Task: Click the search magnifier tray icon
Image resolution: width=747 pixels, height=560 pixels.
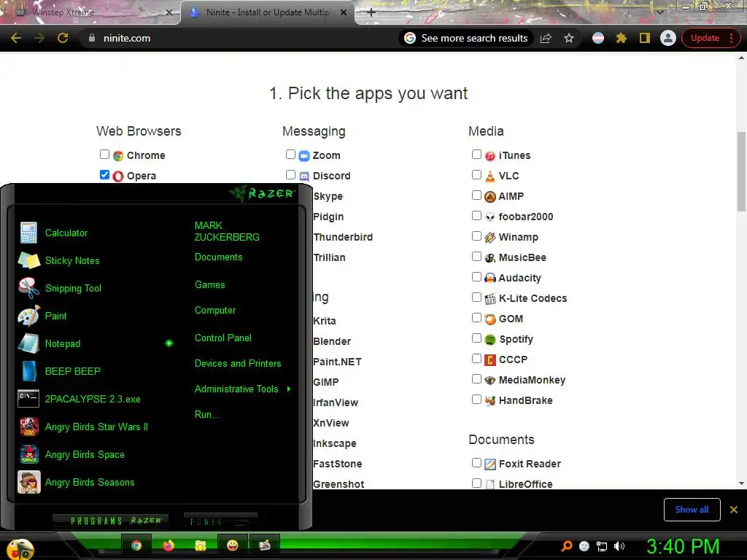Action: (x=567, y=546)
